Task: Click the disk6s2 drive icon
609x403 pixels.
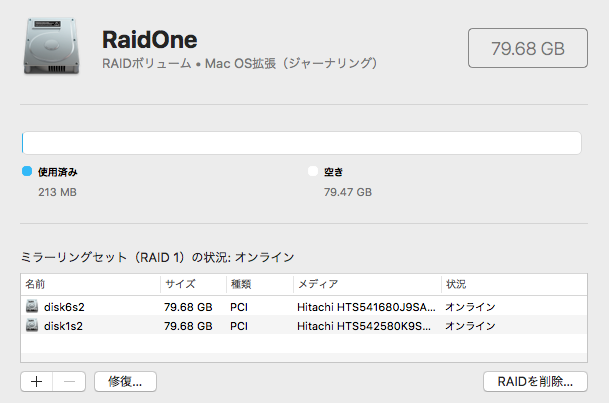Action: (32, 306)
